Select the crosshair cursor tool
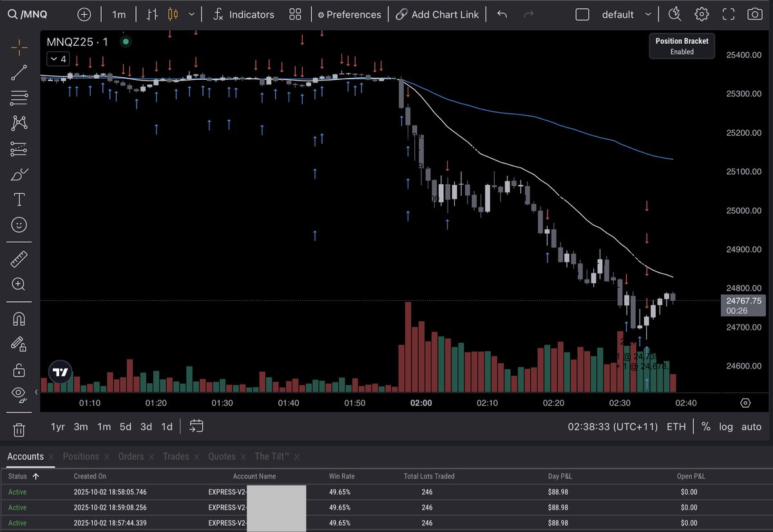 19,47
